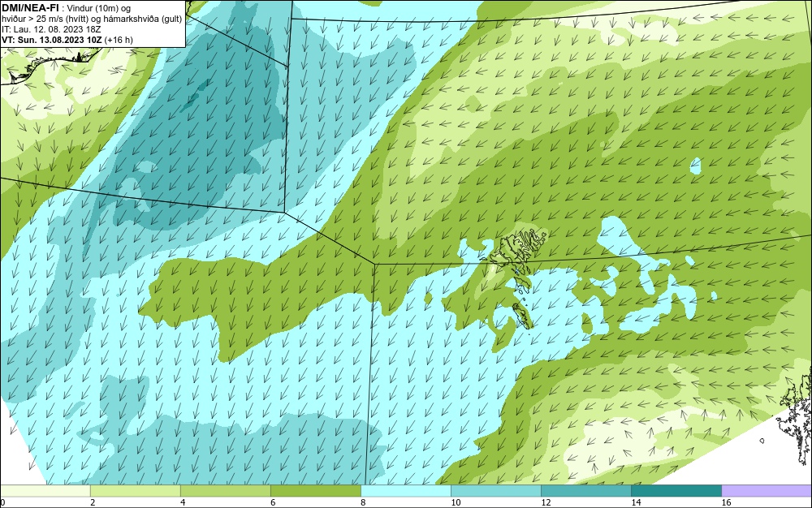Click the 12–14 m/s teal legend swatch

tap(585, 490)
